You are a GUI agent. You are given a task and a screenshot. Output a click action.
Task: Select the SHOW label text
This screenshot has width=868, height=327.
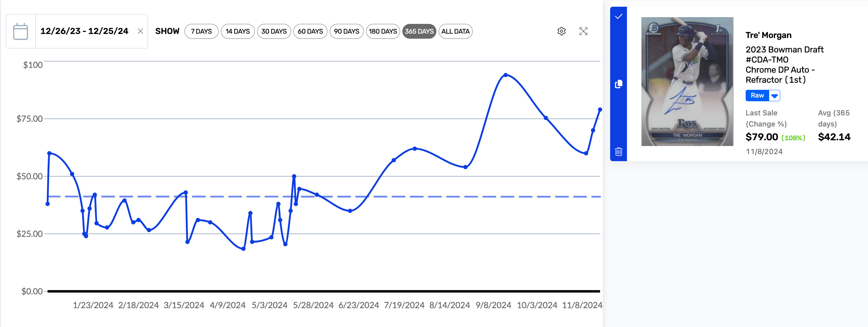click(x=167, y=31)
